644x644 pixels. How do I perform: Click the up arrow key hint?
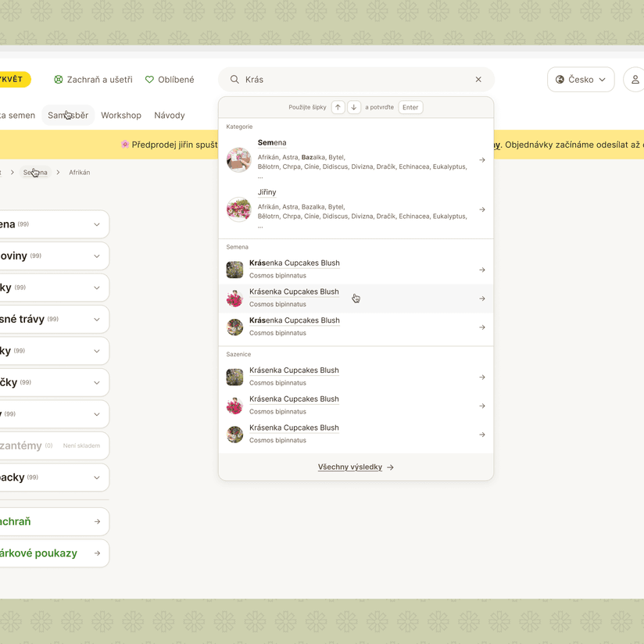tap(338, 107)
